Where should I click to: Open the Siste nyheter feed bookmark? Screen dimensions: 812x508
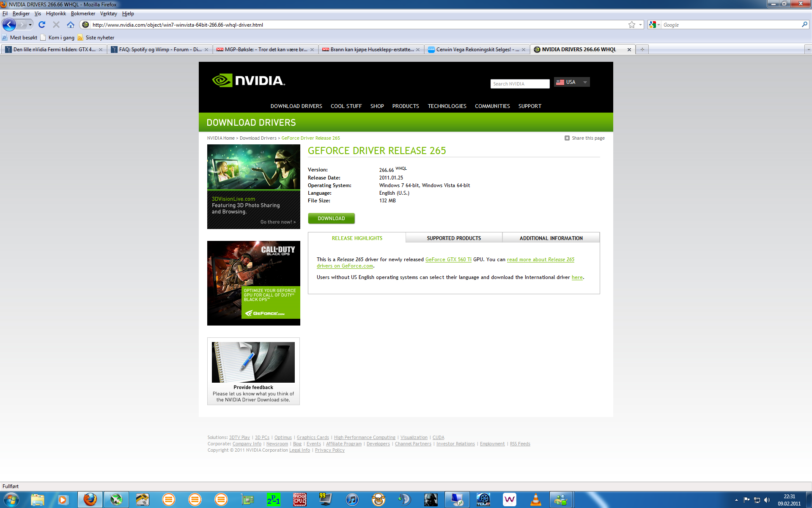[96, 38]
